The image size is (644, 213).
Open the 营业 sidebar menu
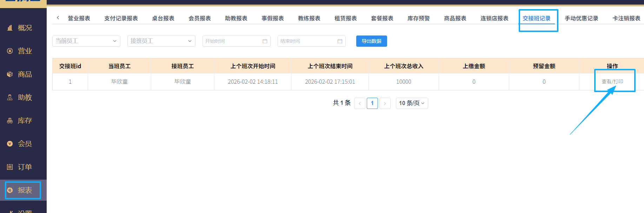tap(23, 51)
